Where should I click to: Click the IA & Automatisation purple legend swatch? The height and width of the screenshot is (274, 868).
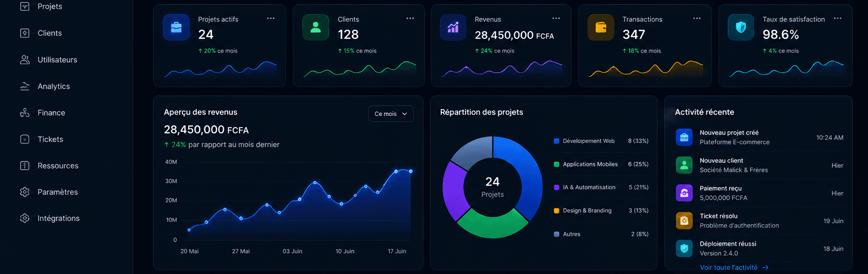coord(557,187)
